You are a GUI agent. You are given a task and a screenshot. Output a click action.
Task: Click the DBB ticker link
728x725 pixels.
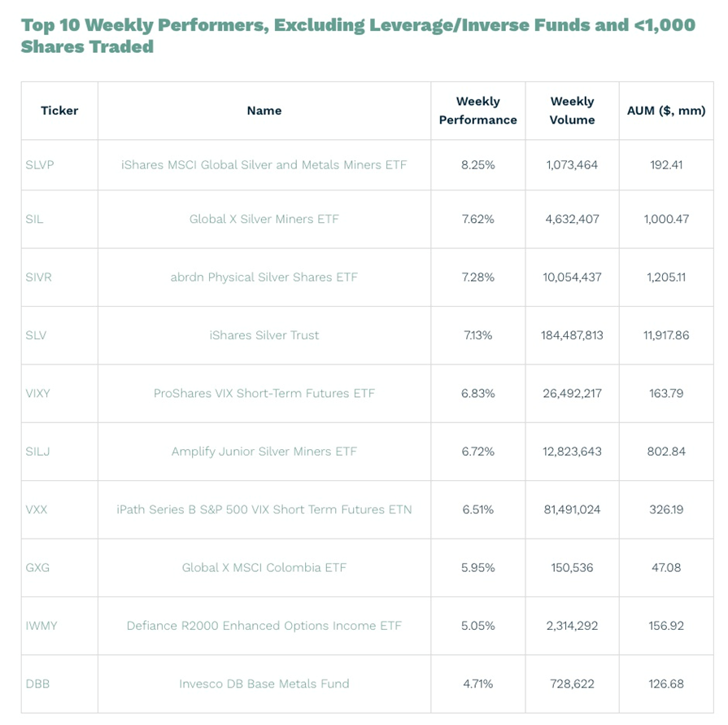37,684
